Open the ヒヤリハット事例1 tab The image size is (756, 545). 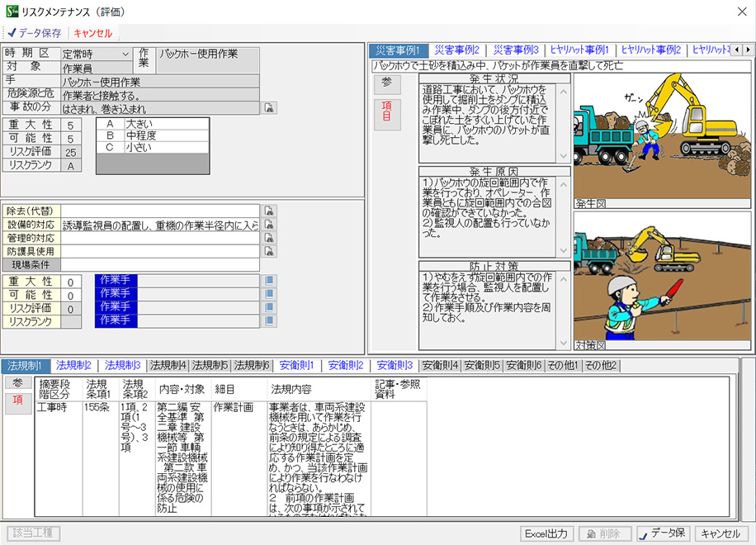[579, 50]
